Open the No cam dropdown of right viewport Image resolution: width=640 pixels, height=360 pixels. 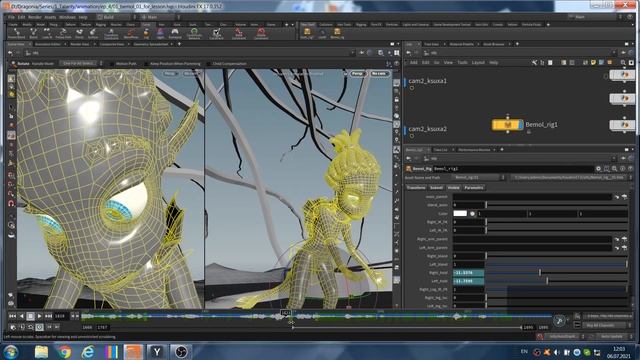coord(379,73)
